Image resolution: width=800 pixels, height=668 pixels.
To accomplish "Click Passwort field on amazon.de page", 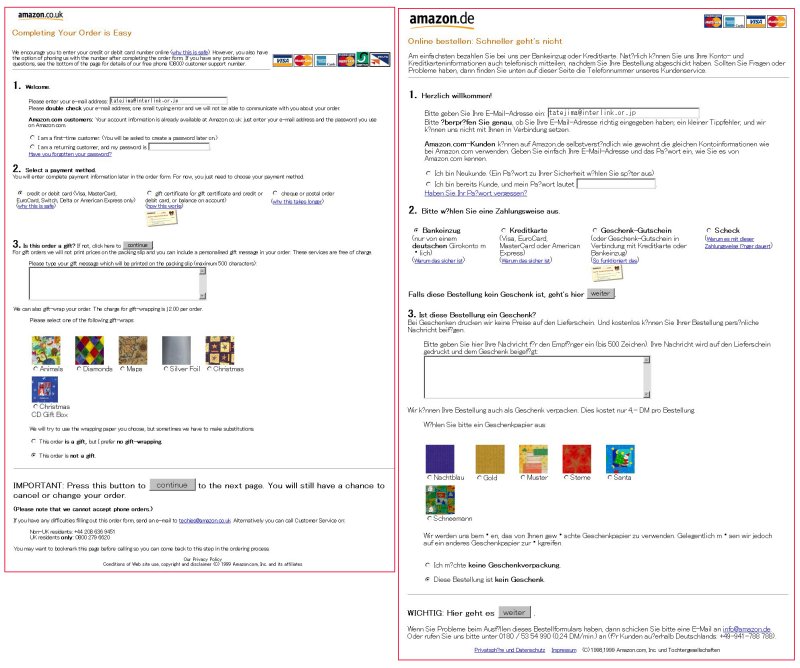I will coord(616,184).
